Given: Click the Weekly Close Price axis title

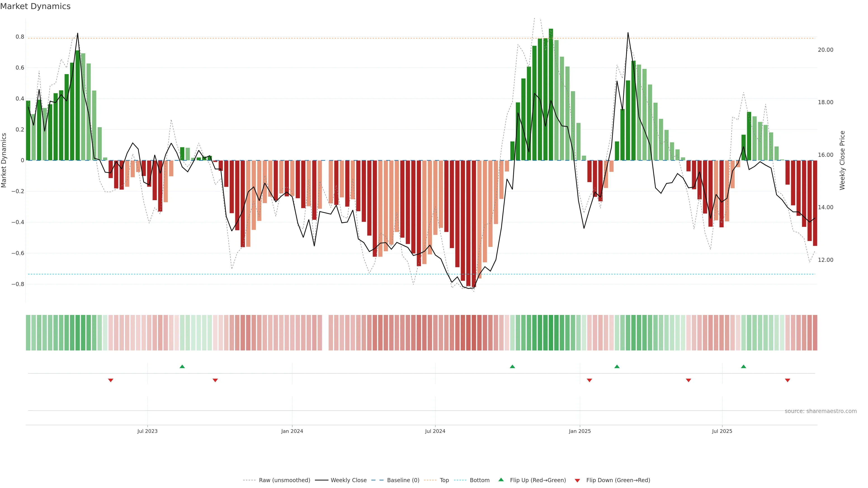Looking at the screenshot, I should tap(842, 160).
